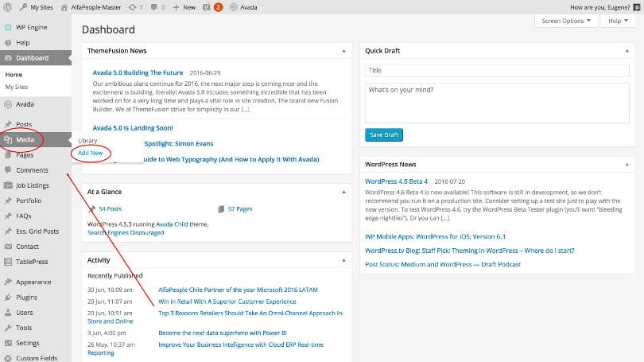The width and height of the screenshot is (644, 362).
Task: Collapse the ThemeFusion News panel
Action: tap(343, 50)
